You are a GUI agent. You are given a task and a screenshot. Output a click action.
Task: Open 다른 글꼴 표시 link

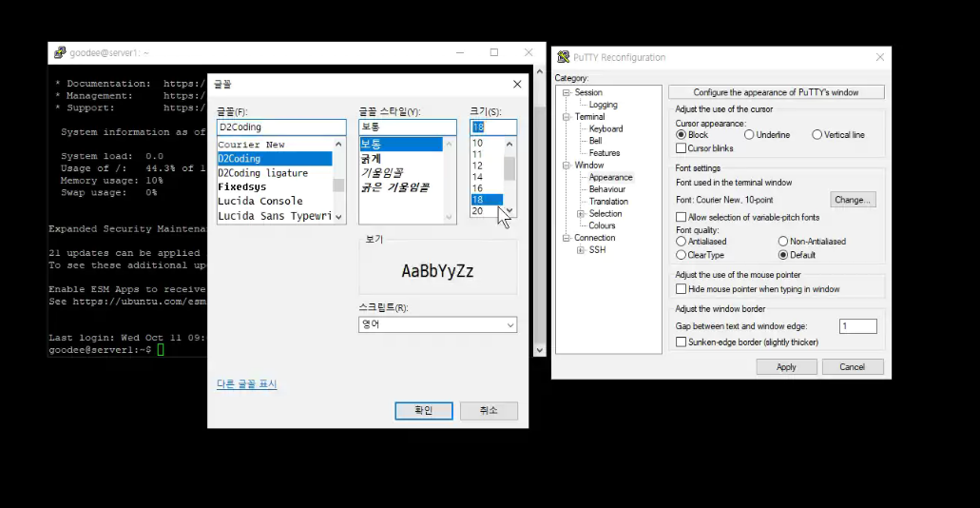pos(247,383)
